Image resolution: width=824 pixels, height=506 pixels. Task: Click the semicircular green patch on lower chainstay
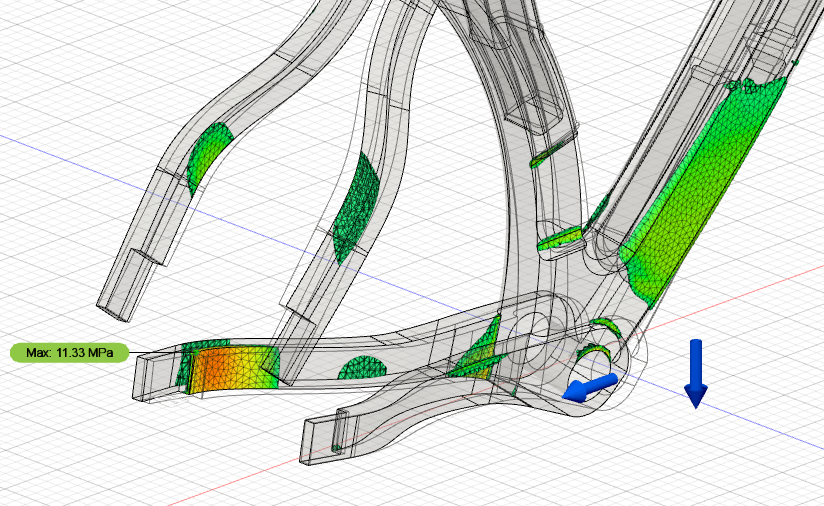(x=363, y=368)
